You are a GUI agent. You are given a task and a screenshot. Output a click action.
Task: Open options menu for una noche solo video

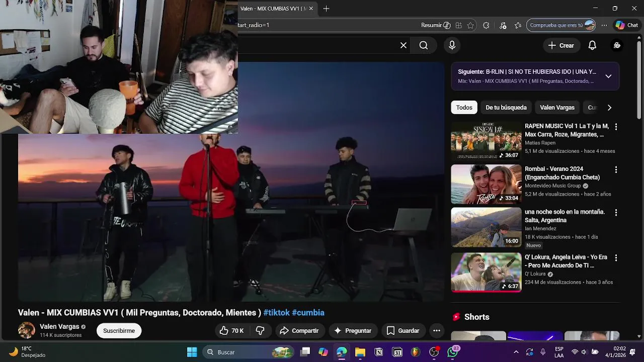[616, 213]
